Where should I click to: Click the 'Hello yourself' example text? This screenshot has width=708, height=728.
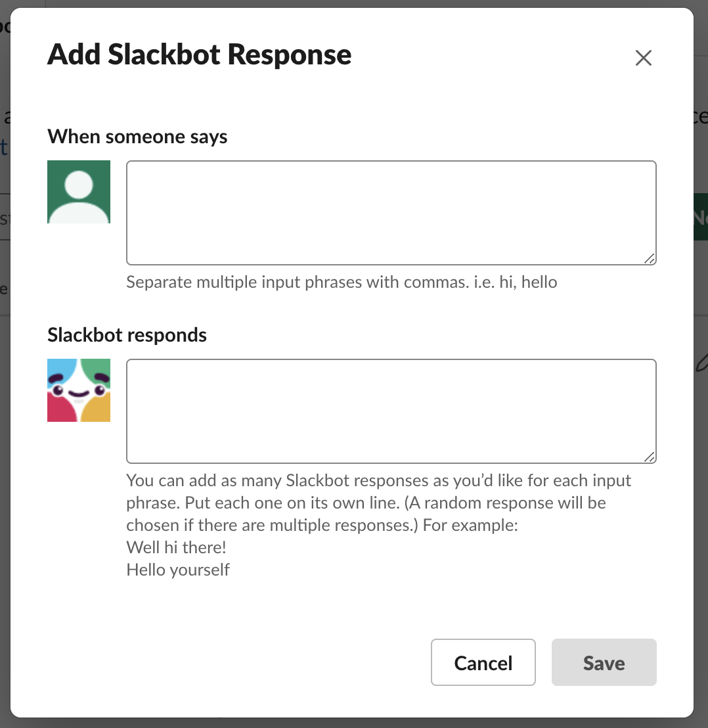(178, 570)
